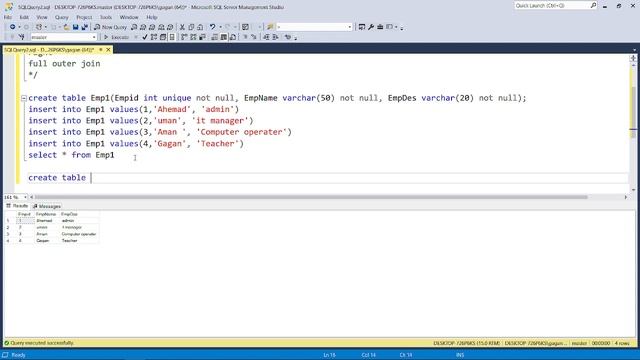Click the Increase Indent icon
This screenshot has height=360, width=640.
[x=275, y=37]
